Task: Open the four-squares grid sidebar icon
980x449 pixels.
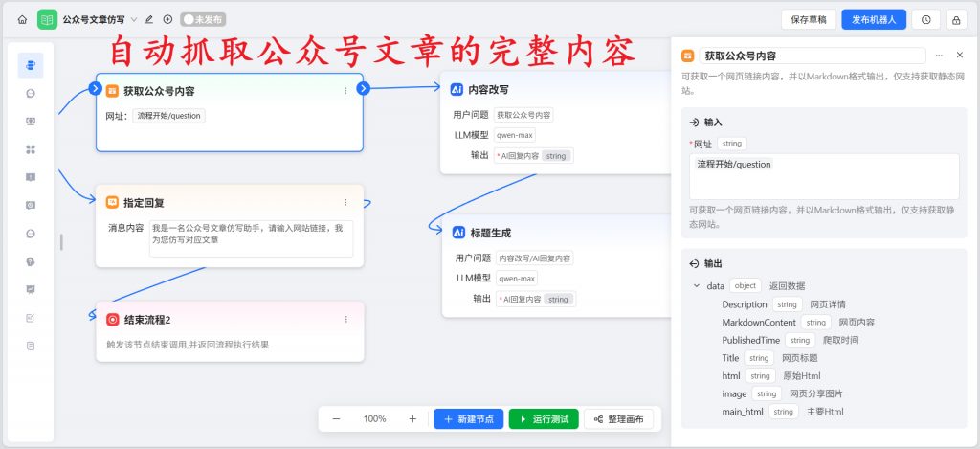Action: click(31, 149)
